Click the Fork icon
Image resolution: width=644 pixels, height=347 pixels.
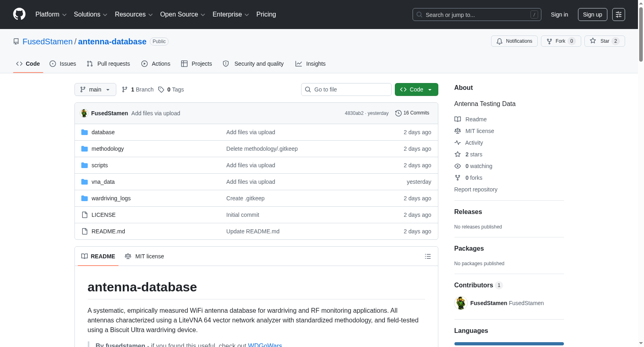(x=549, y=41)
